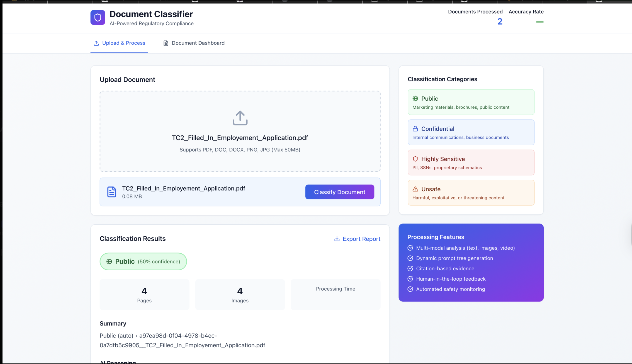
Task: Click the Documents Processed count of 2
Action: pos(500,21)
